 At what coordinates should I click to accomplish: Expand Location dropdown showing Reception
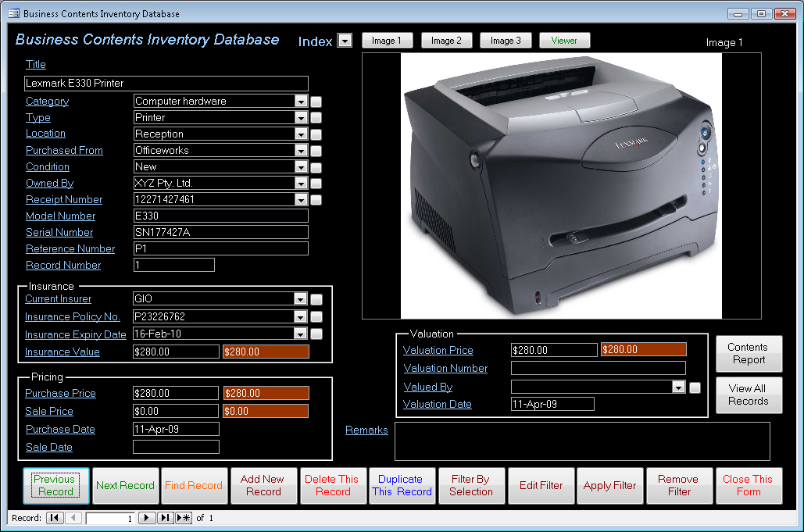302,134
